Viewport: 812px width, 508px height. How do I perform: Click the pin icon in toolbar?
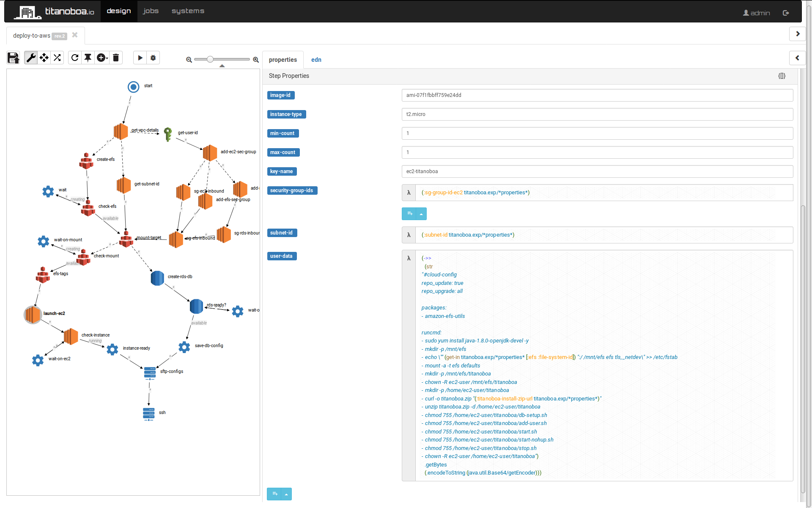tap(88, 58)
